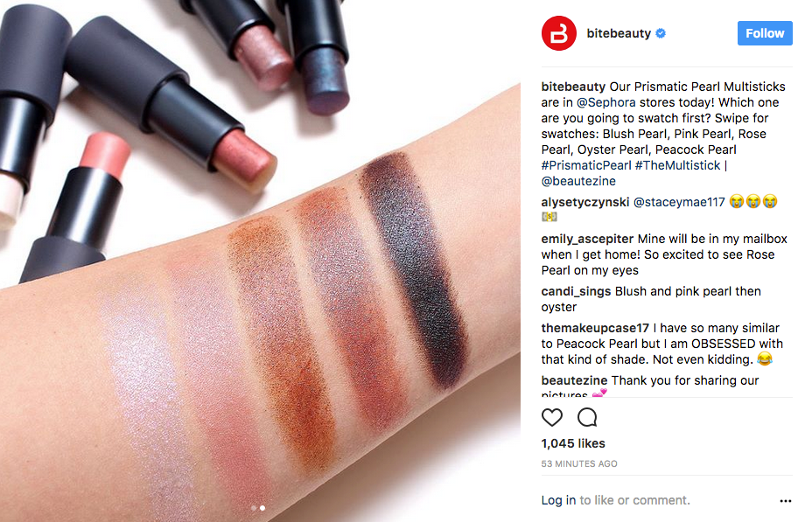Image resolution: width=812 pixels, height=522 pixels.
Task: Open the #PrismaticPearl hashtag
Action: (x=586, y=165)
